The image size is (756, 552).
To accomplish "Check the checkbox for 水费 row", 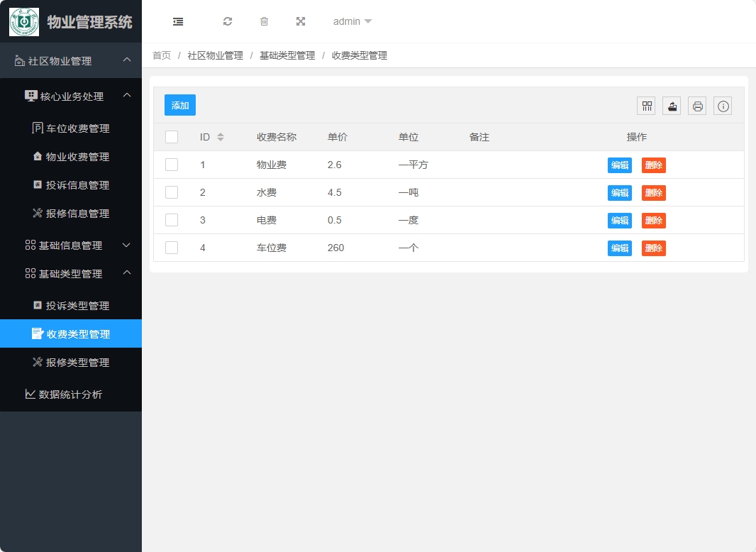I will coord(171,192).
